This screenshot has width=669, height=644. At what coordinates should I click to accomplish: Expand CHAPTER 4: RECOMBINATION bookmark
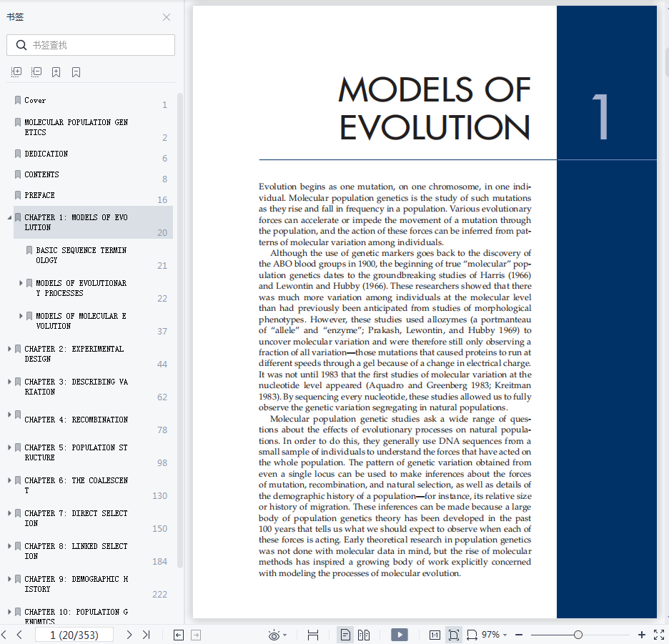tap(9, 415)
